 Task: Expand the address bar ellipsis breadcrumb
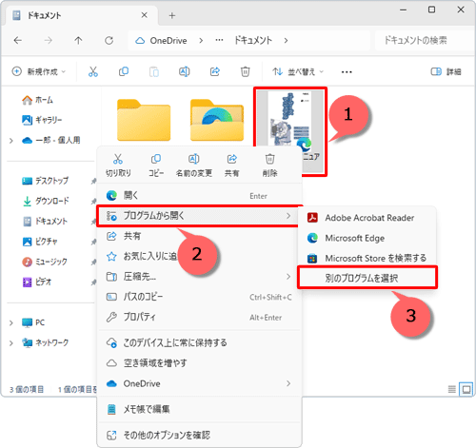click(x=219, y=40)
